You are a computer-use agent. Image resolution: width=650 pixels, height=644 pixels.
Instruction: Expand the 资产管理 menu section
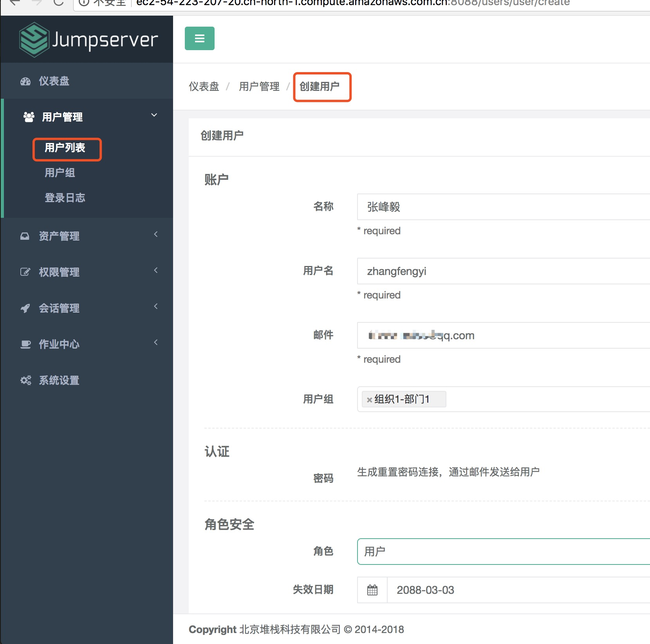point(156,234)
